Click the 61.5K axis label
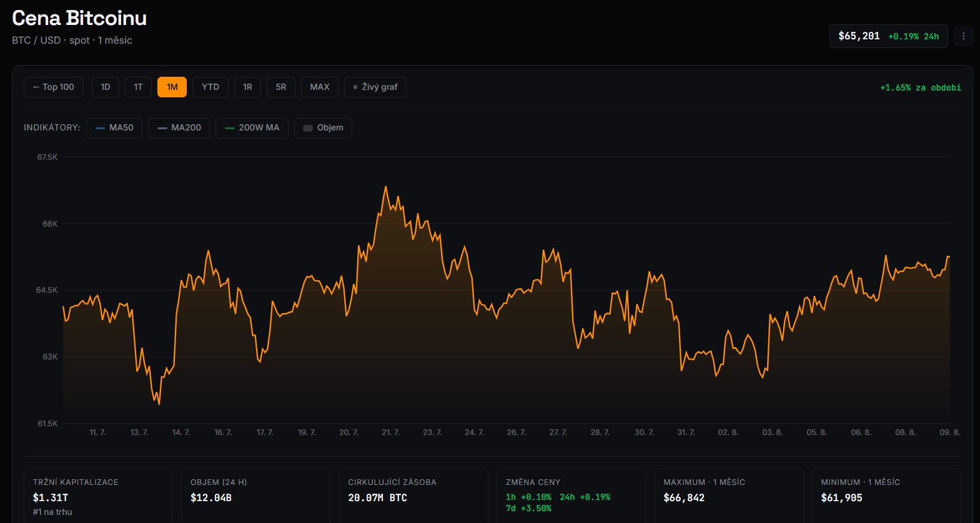980x523 pixels. coord(47,424)
